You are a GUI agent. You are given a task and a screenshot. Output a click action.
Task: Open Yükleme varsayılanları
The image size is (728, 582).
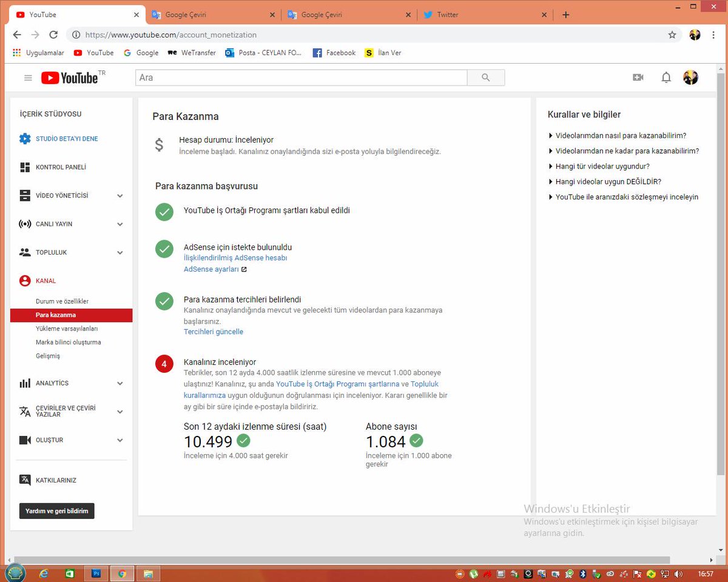67,329
